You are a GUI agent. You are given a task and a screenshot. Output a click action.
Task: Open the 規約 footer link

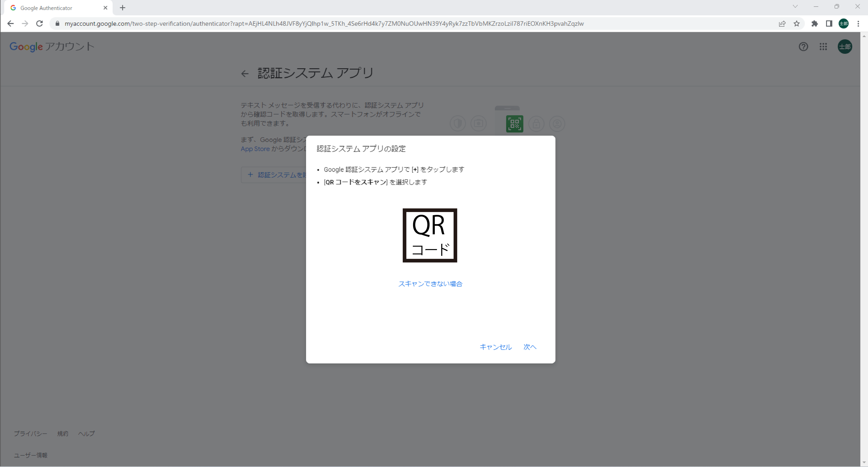pos(63,434)
